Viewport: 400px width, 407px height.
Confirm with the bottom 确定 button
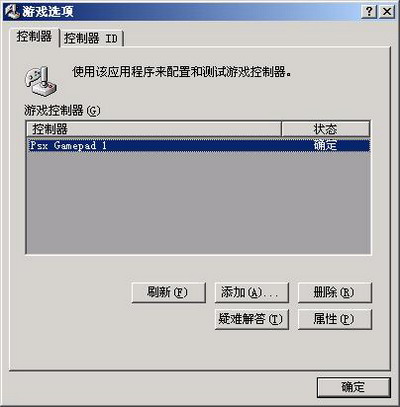pyautogui.click(x=353, y=387)
